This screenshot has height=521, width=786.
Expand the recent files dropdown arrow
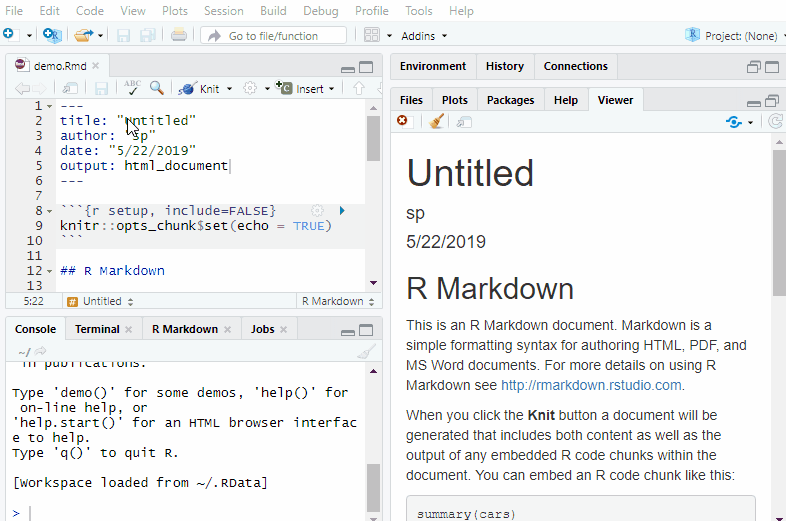[100, 36]
